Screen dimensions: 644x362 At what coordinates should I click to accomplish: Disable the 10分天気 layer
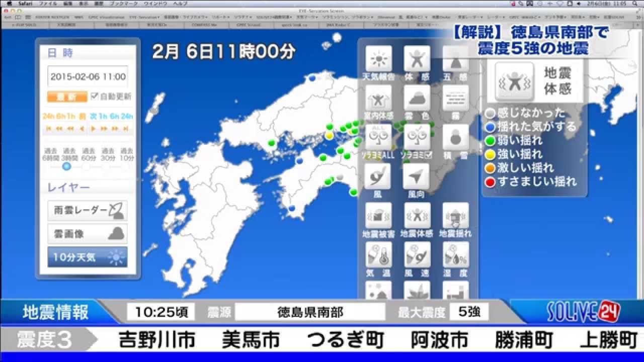[88, 257]
